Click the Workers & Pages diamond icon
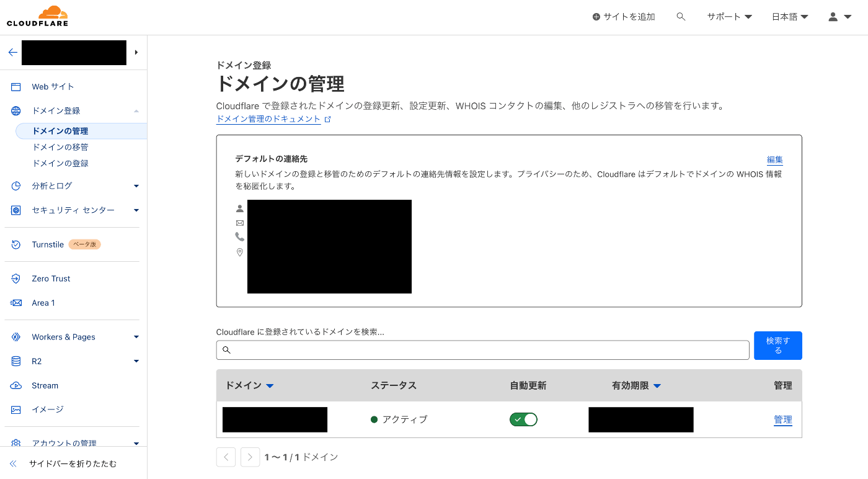This screenshot has height=479, width=868. pyautogui.click(x=16, y=337)
